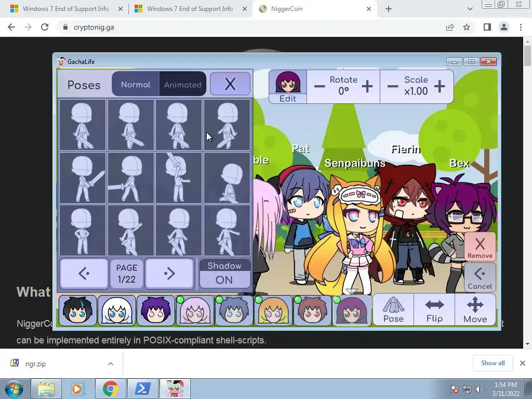
Task: Expand ngr.zip download options chevron
Action: (111, 364)
